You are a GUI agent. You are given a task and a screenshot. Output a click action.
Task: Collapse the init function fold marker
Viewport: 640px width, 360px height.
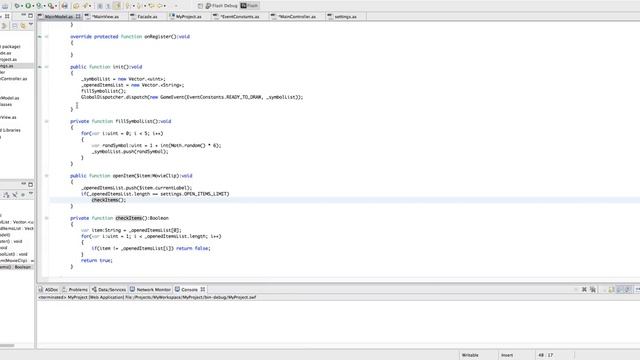pyautogui.click(x=47, y=67)
